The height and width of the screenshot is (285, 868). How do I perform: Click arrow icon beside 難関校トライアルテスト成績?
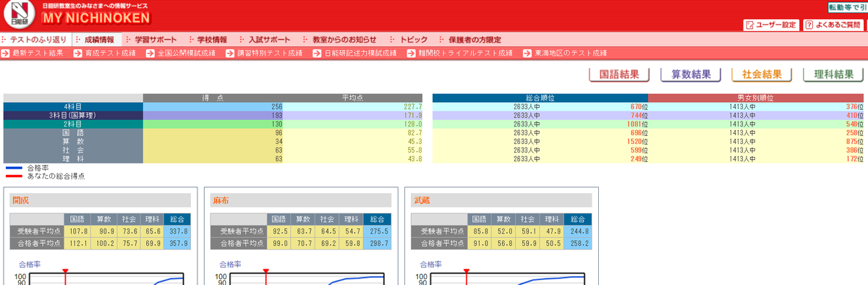tap(412, 54)
